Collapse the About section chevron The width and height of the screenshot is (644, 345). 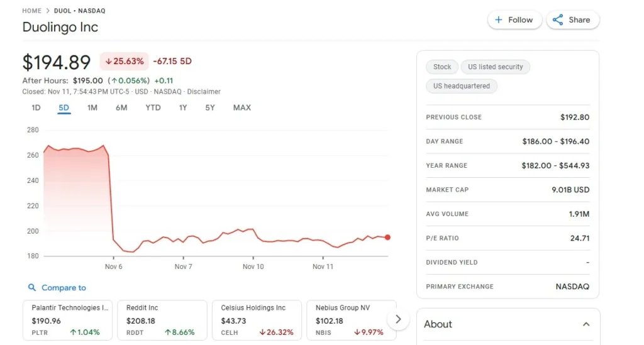click(x=586, y=324)
